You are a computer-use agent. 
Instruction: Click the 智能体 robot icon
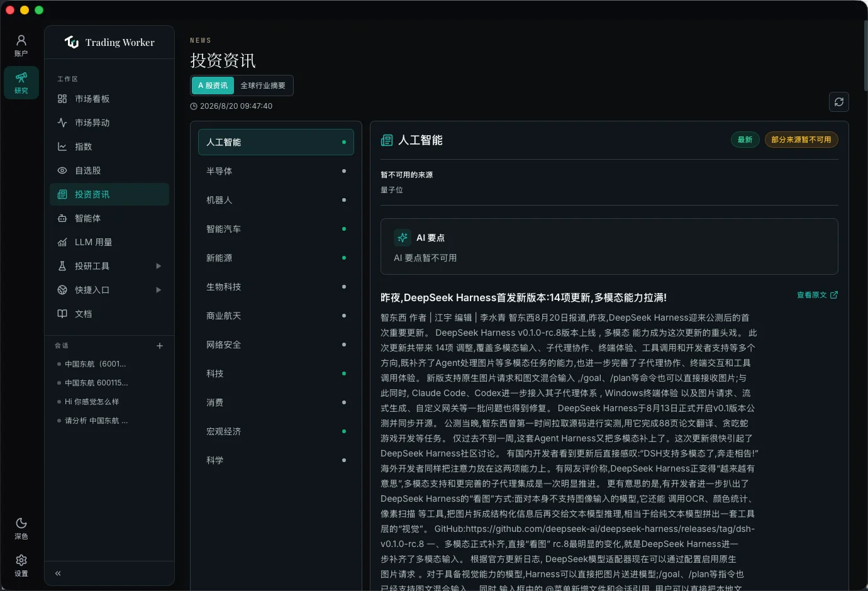pos(62,218)
